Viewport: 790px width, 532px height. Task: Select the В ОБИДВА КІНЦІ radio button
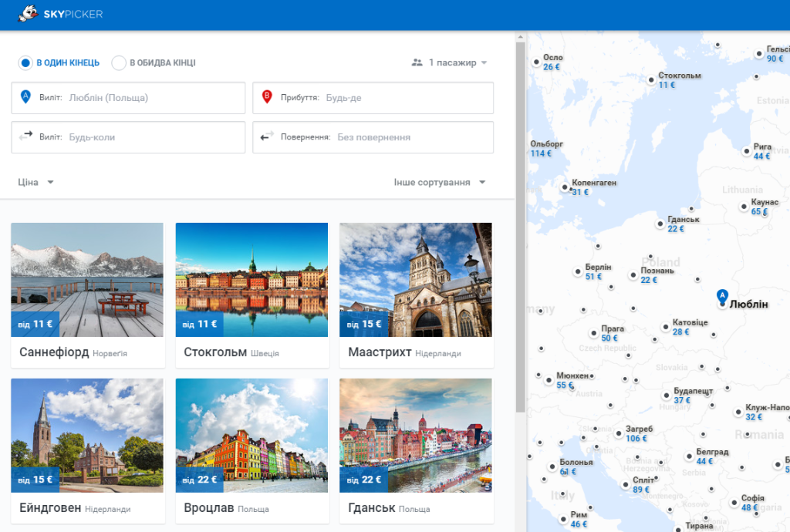click(x=119, y=63)
